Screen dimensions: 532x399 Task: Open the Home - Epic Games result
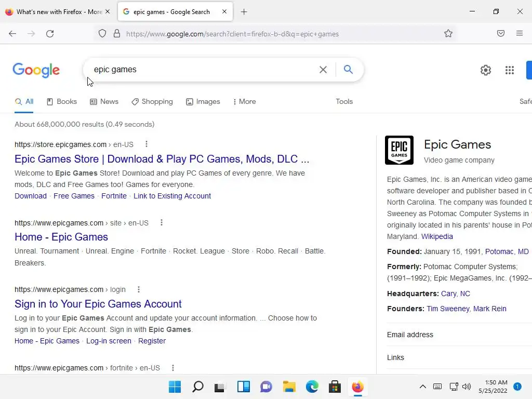pyautogui.click(x=61, y=237)
